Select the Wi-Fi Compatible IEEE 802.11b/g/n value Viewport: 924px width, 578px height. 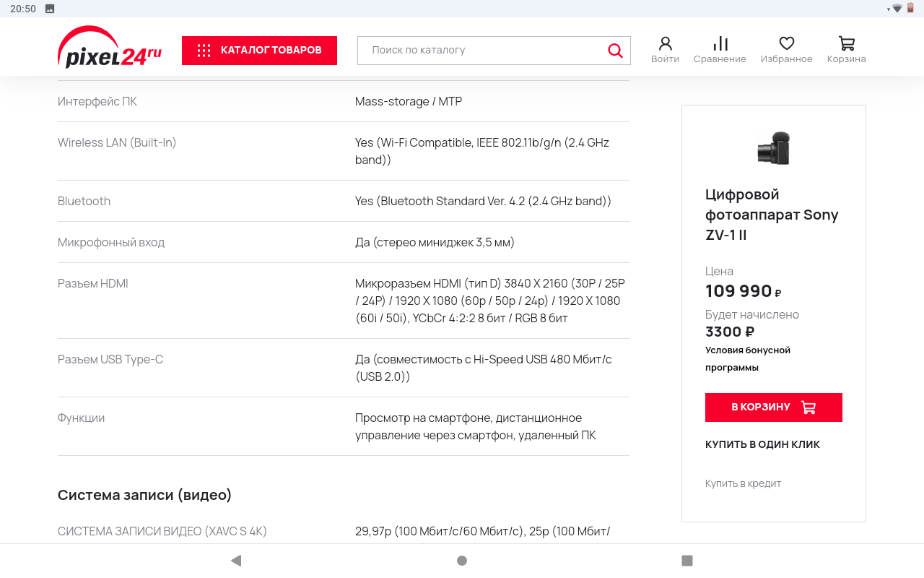click(x=482, y=151)
